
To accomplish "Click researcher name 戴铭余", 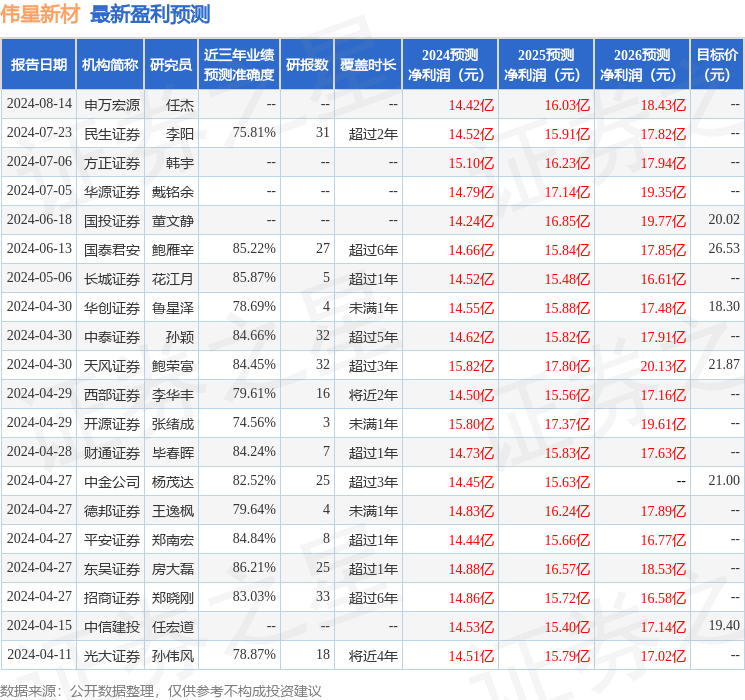I will [x=172, y=192].
